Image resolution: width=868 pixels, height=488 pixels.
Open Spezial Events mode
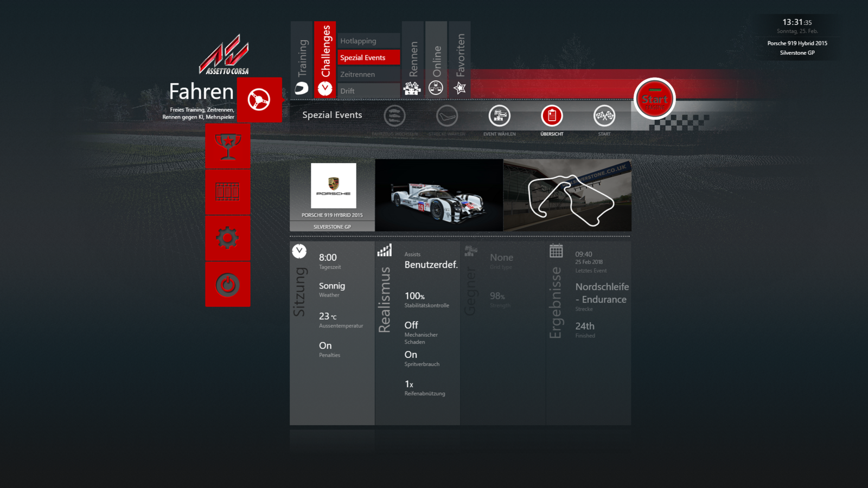click(x=369, y=57)
